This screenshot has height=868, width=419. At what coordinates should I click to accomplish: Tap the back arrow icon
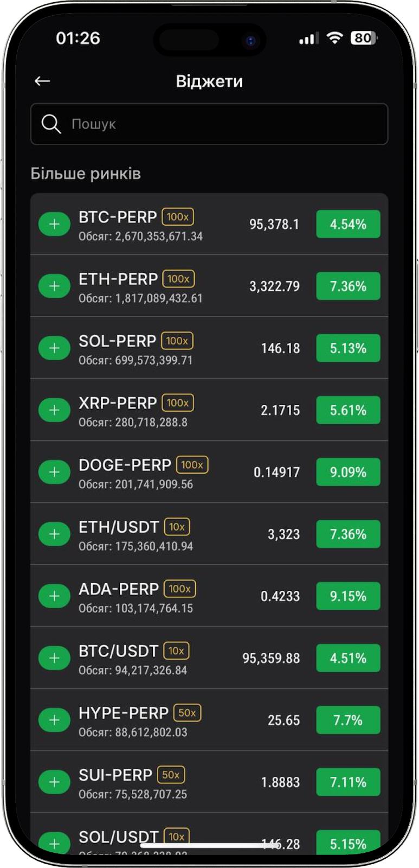[42, 81]
